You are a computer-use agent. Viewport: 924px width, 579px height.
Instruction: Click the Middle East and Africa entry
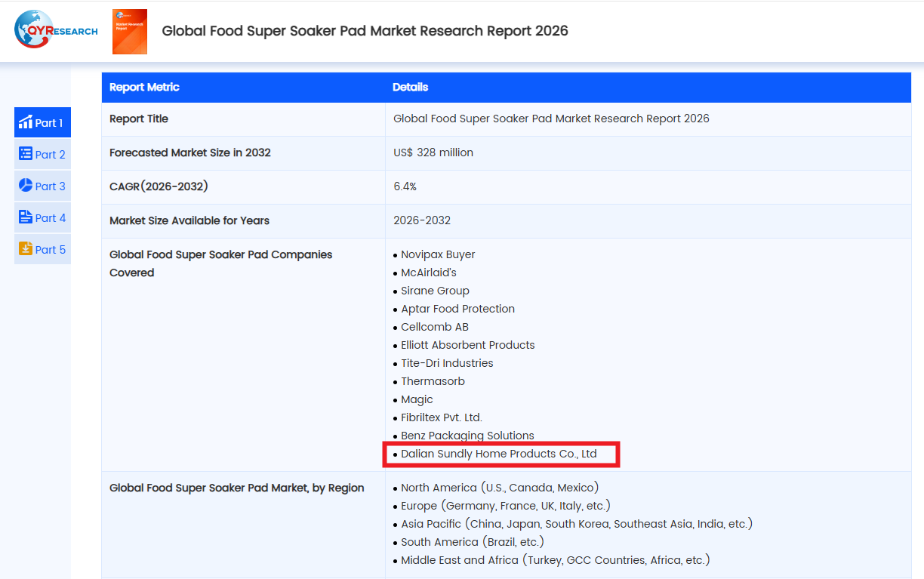555,560
